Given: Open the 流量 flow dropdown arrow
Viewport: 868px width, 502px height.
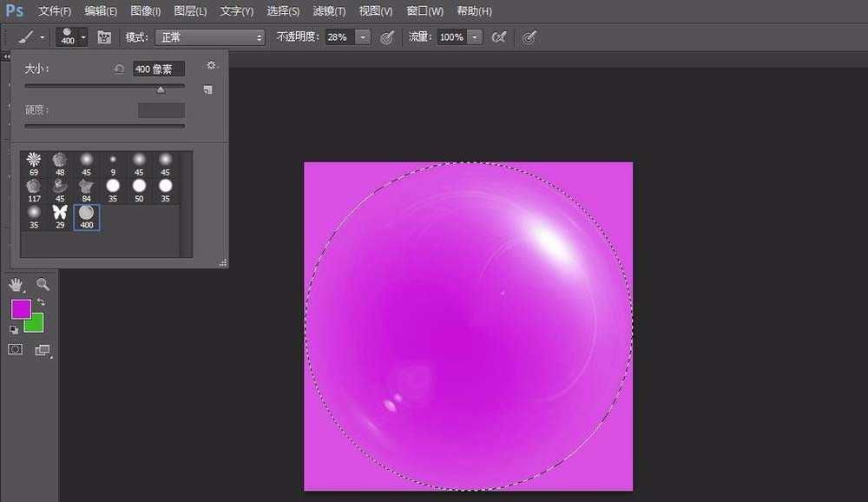Looking at the screenshot, I should point(474,37).
